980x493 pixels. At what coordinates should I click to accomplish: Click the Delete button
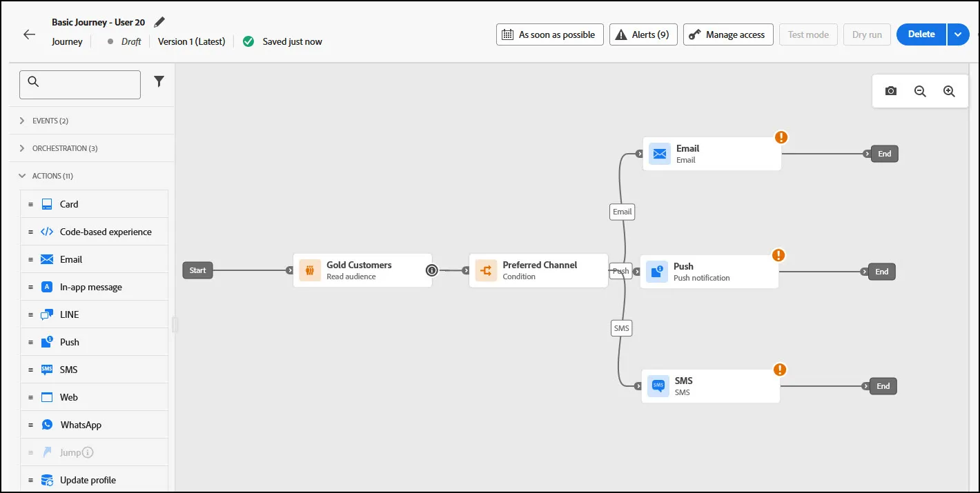tap(921, 34)
